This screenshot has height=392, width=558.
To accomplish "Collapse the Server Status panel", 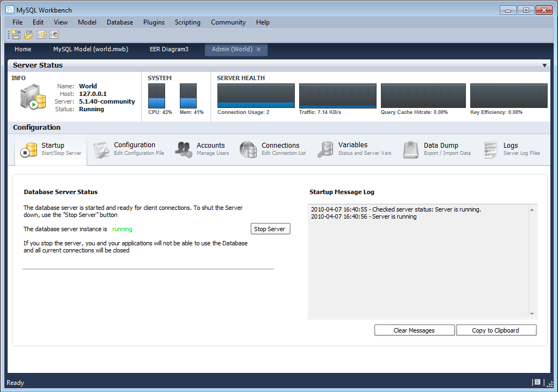I will (x=545, y=65).
